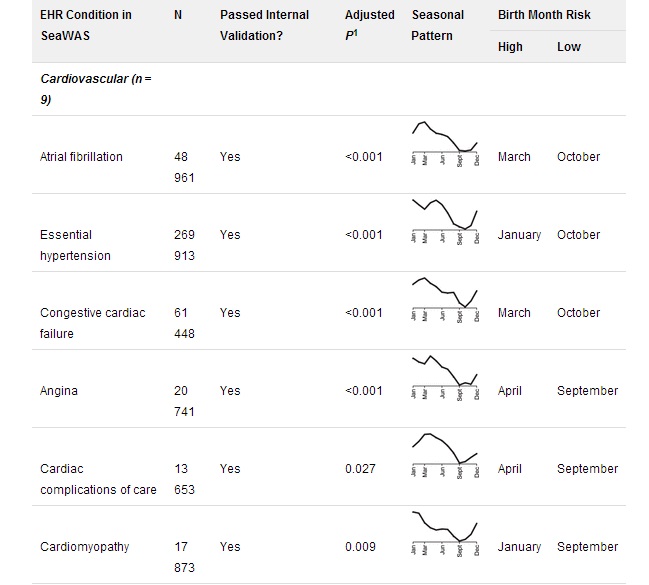Click the EHR Condition in SeaWAS header

[86, 26]
